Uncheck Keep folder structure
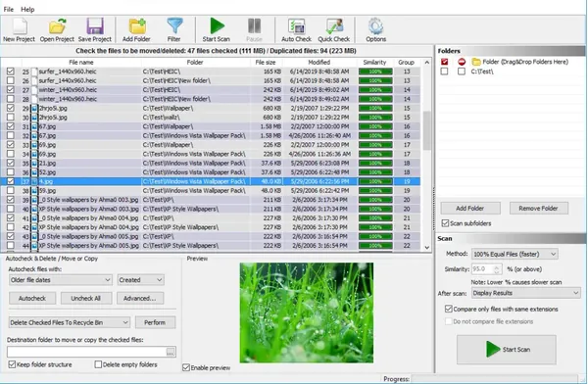The image size is (588, 384). [x=12, y=364]
